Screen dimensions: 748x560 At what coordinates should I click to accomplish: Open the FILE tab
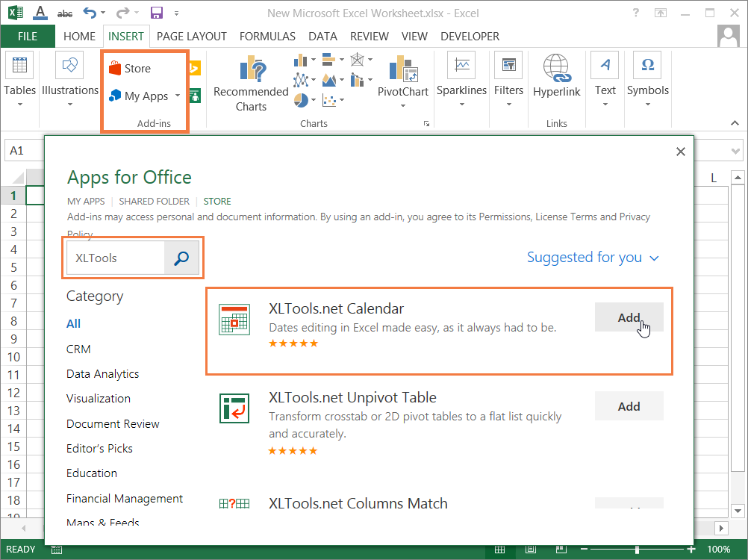pyautogui.click(x=28, y=37)
